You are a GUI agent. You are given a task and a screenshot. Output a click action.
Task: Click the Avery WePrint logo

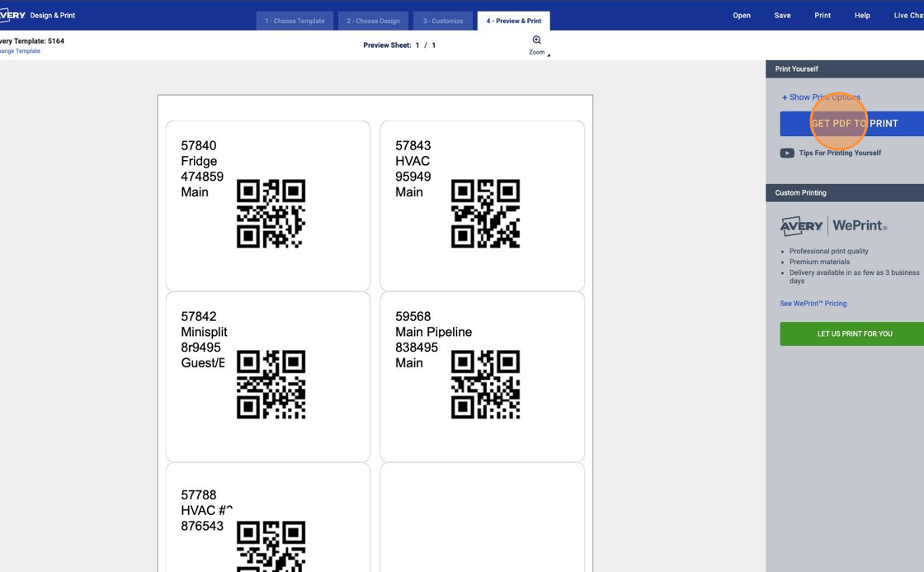tap(833, 226)
